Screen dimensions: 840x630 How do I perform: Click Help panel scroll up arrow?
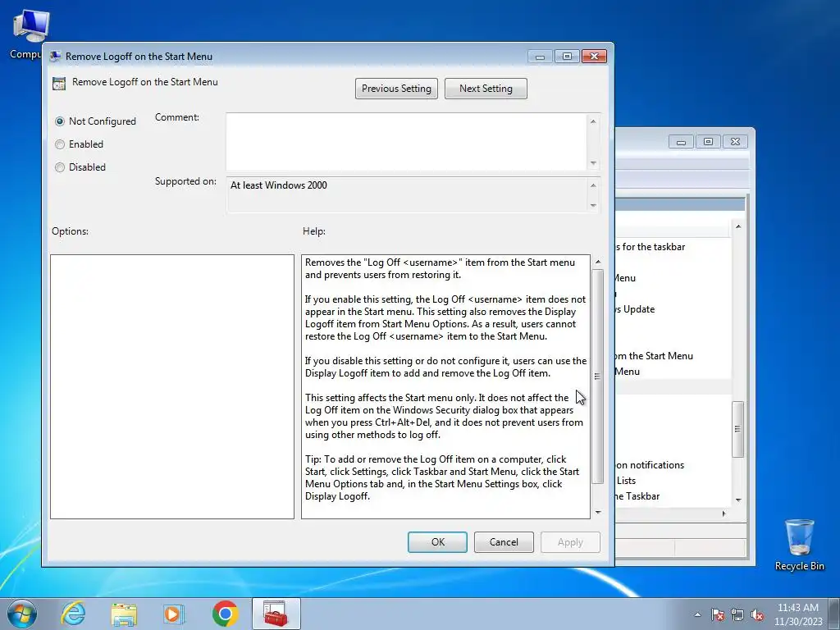coord(598,262)
